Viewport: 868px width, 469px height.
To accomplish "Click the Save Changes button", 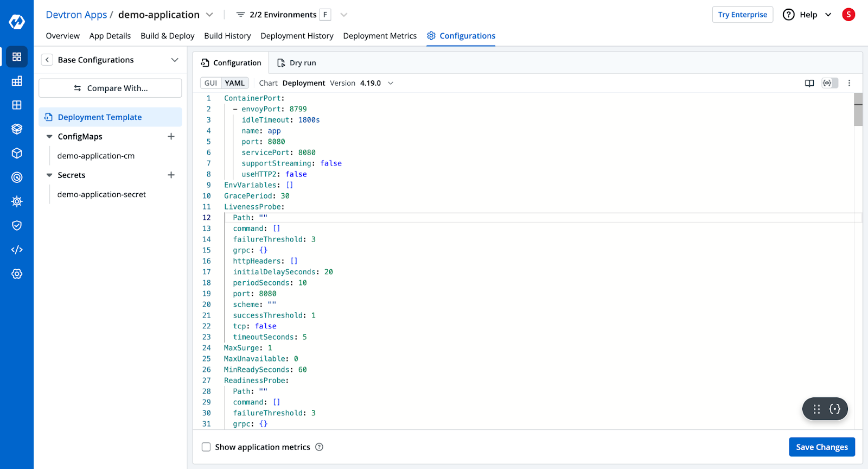I will 822,447.
